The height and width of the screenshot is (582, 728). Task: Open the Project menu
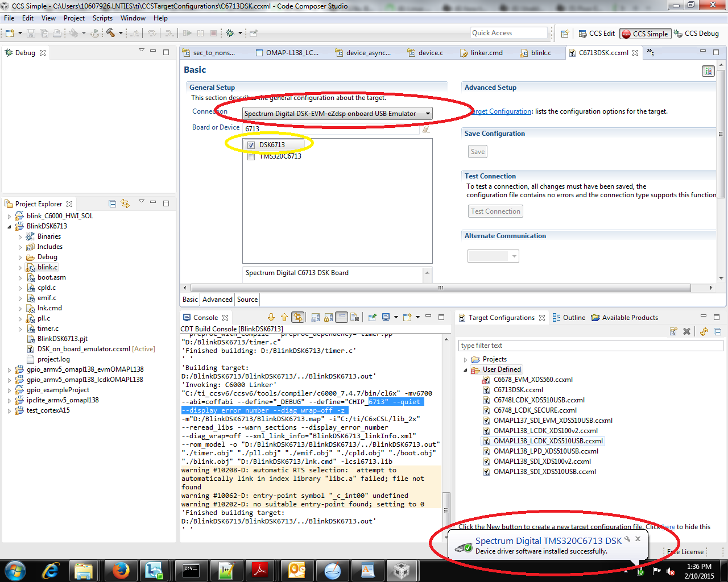pyautogui.click(x=74, y=18)
